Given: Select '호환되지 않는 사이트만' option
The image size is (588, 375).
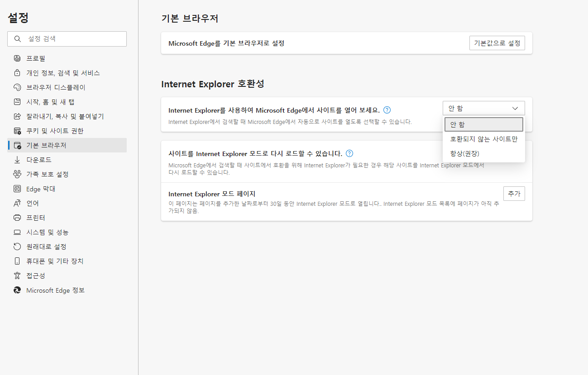Looking at the screenshot, I should [x=483, y=139].
